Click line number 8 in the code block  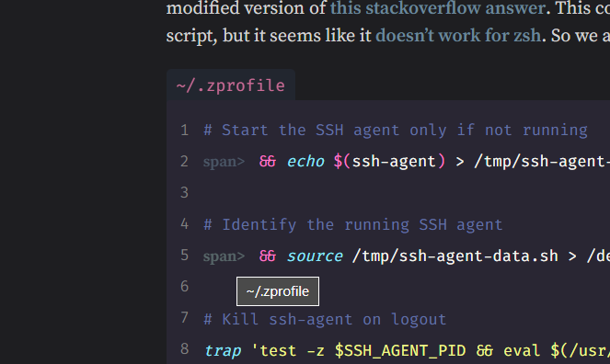pos(184,349)
